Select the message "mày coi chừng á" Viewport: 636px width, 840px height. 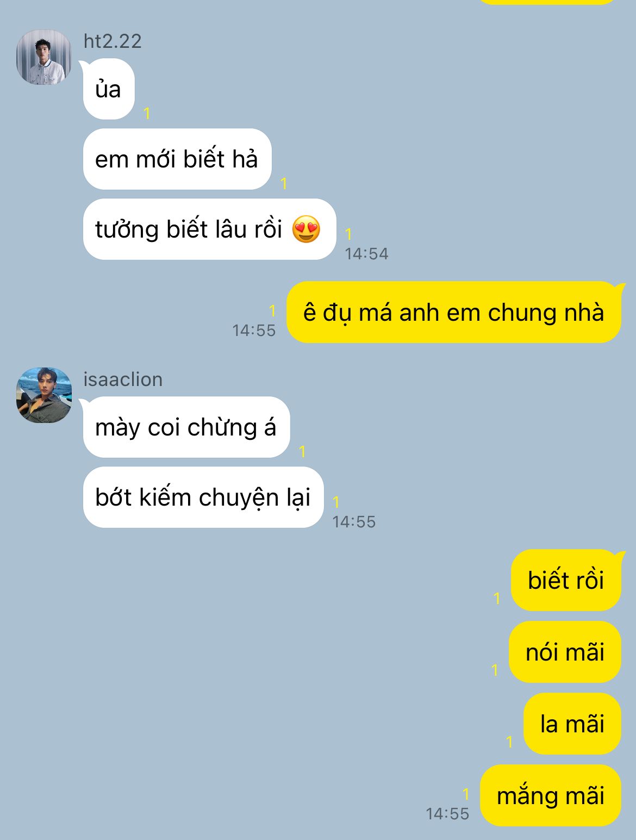coord(186,427)
